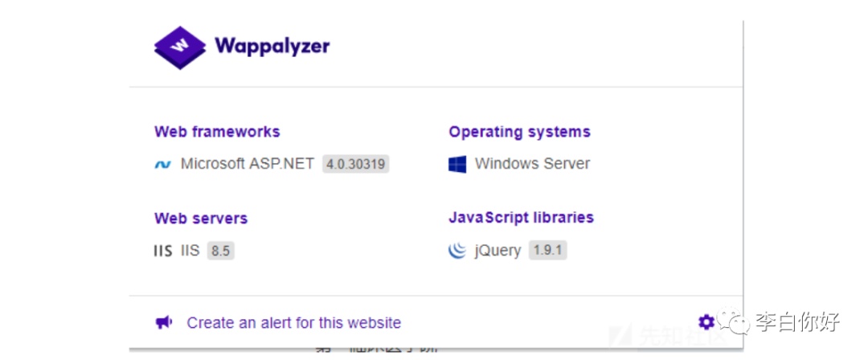This screenshot has height=360, width=868.
Task: Open the Web frameworks category heading
Action: tap(217, 132)
